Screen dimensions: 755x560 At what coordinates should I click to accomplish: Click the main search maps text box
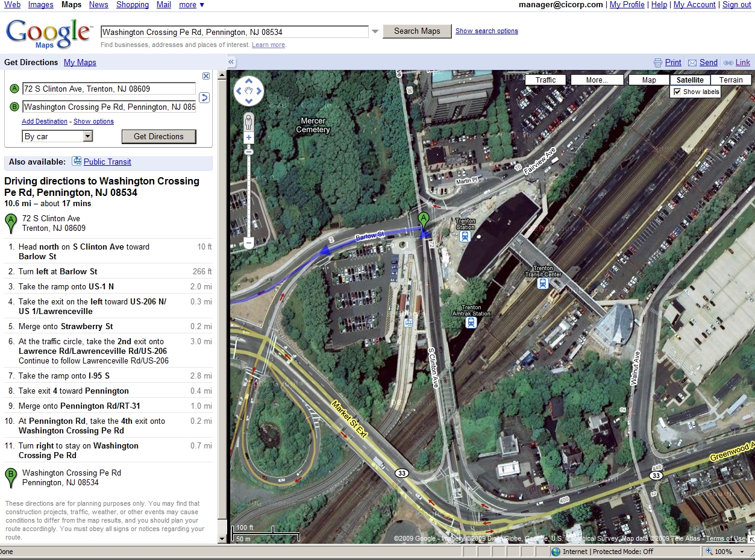pyautogui.click(x=234, y=32)
